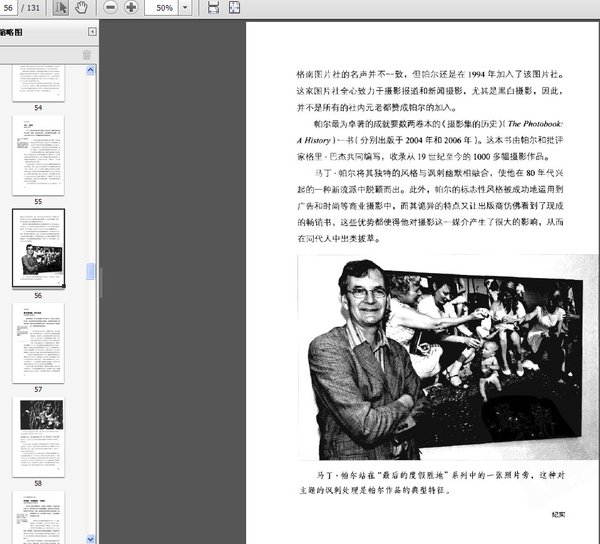Click the thumbnail trash delete icon
Screen dimensions: 600x544
(87, 55)
